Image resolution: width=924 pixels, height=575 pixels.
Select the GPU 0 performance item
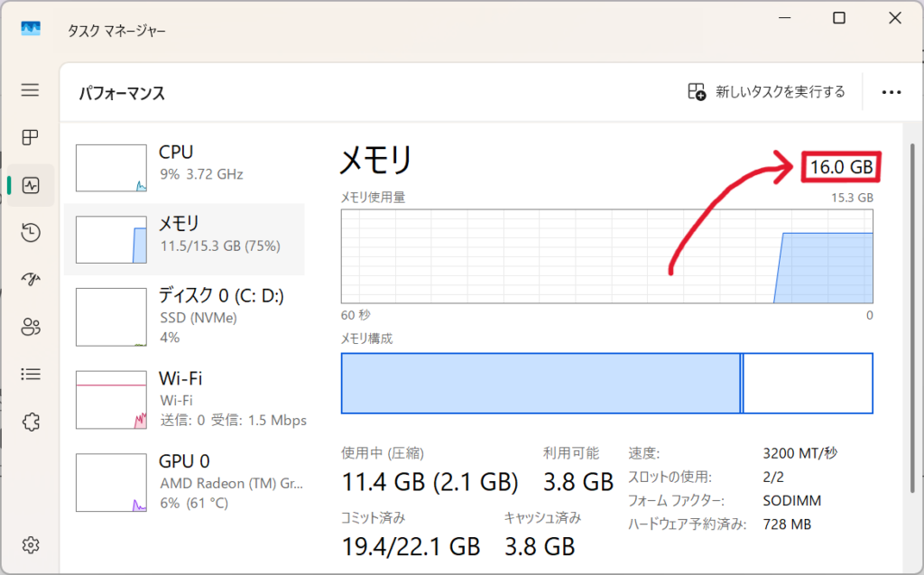coord(185,483)
